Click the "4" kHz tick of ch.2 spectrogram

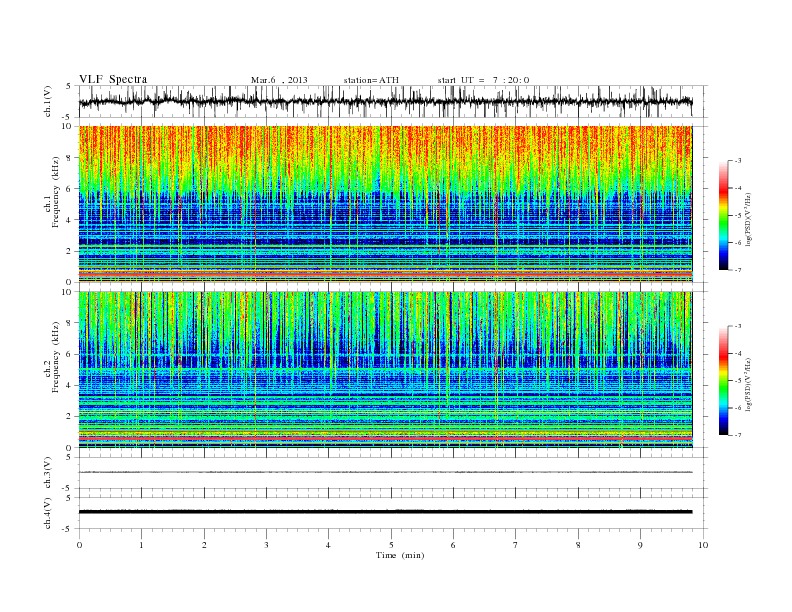coord(69,386)
